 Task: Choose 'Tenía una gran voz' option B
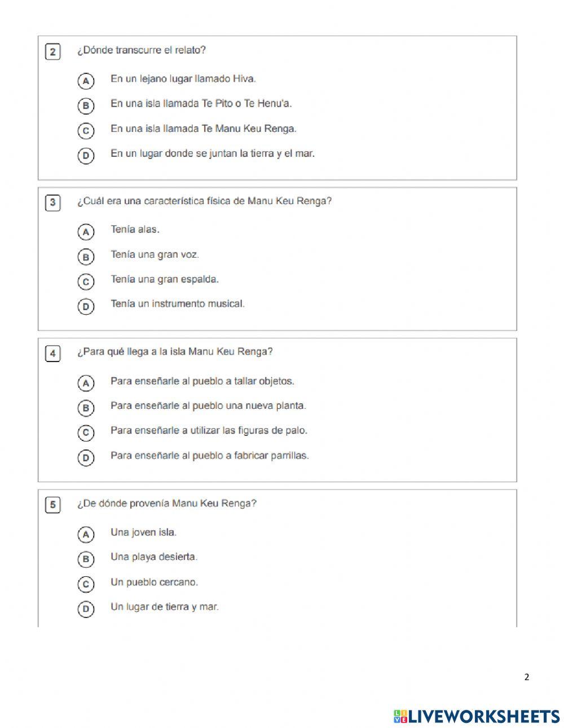coord(86,257)
